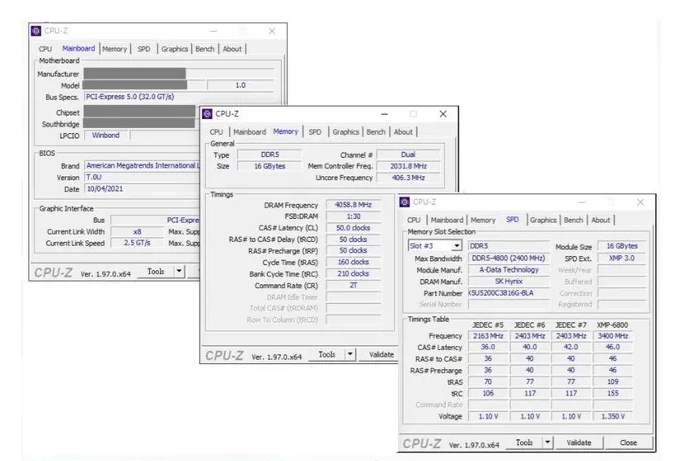This screenshot has height=461, width=679.
Task: Switch to Memory tab in SPD window
Action: click(x=483, y=220)
